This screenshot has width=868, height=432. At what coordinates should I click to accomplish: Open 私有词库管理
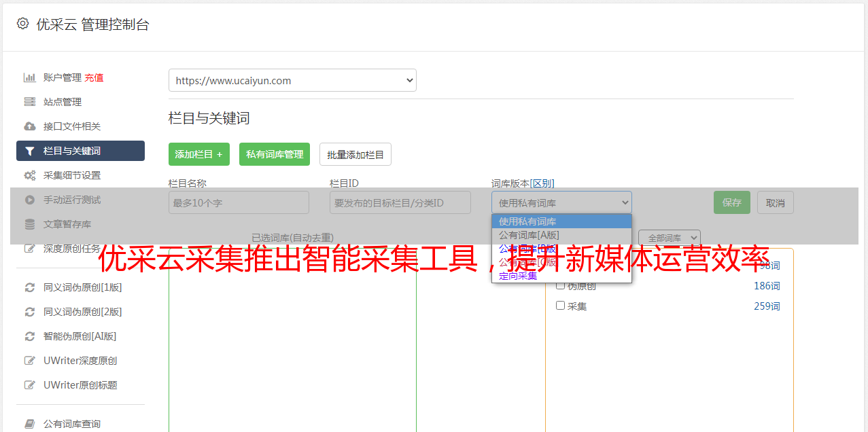point(275,154)
